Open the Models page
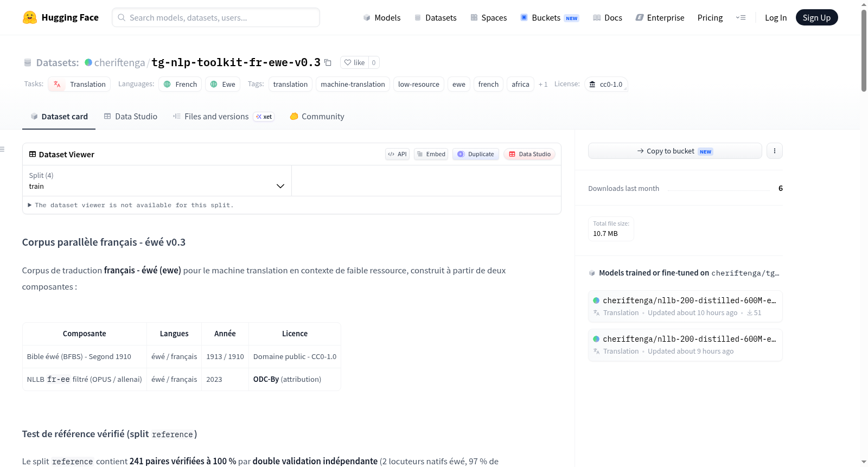This screenshot has height=467, width=868. tap(382, 17)
